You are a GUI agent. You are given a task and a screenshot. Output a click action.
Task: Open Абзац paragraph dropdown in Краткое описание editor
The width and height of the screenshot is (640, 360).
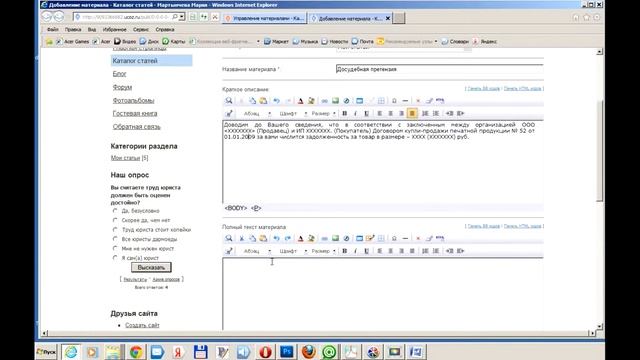[x=256, y=113]
